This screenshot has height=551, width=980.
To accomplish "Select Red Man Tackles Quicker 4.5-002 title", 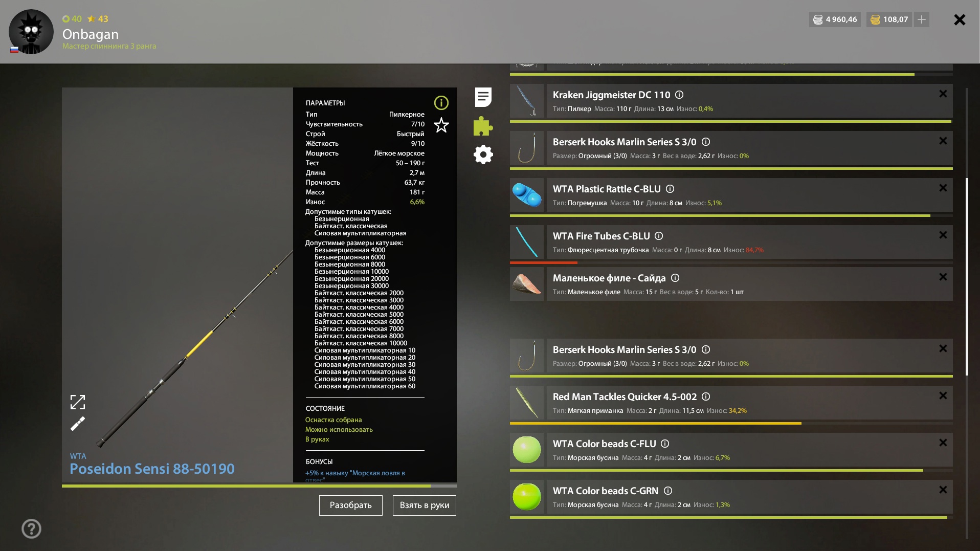I will click(x=625, y=396).
